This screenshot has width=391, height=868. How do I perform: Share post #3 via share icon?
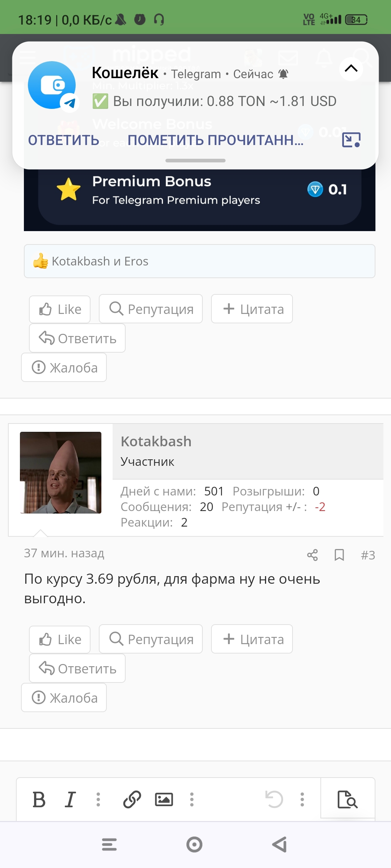(x=312, y=555)
